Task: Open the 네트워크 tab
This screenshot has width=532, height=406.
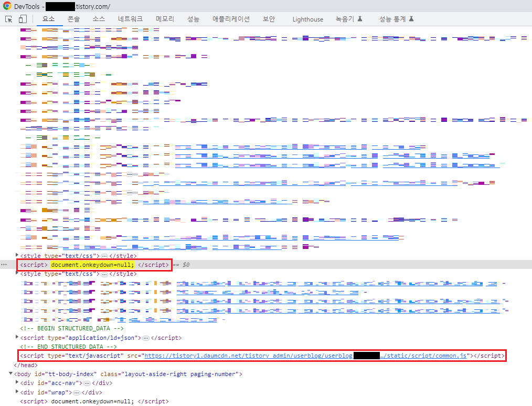Action: click(130, 19)
